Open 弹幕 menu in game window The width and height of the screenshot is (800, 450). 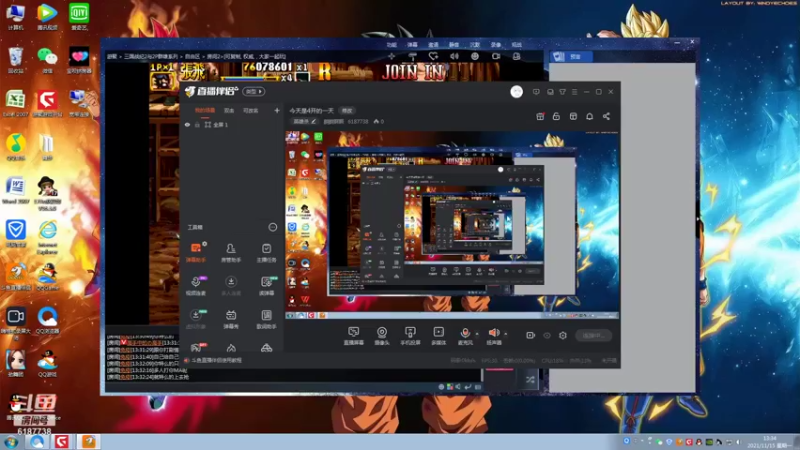(x=412, y=45)
